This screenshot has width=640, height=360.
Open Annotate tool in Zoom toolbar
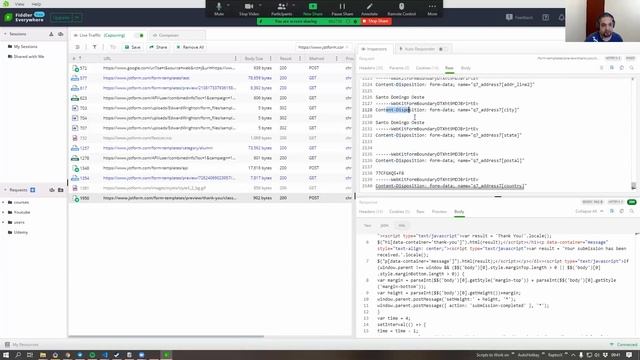tap(369, 9)
